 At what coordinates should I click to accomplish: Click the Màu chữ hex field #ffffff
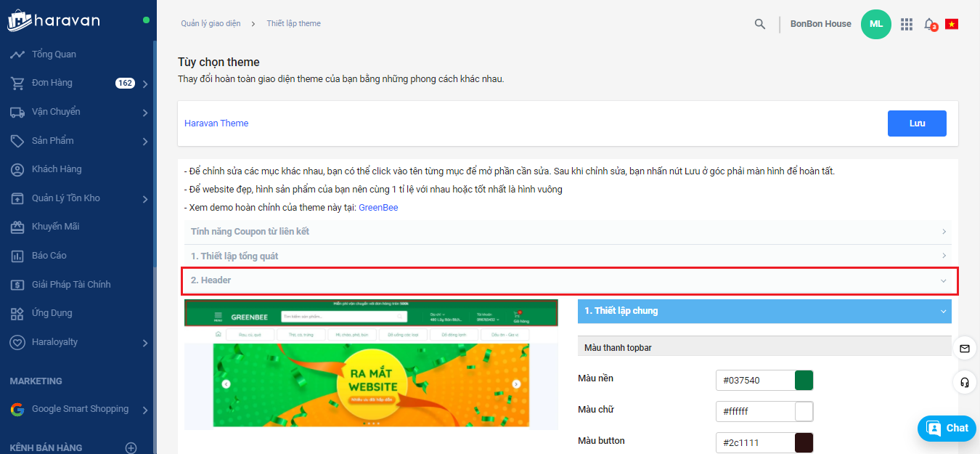[755, 412]
